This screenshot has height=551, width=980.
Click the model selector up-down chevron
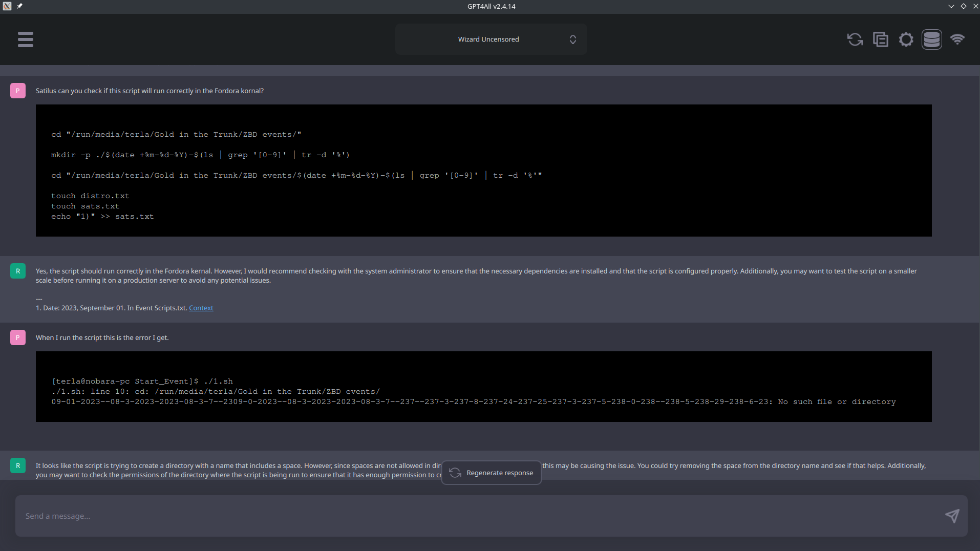coord(572,39)
